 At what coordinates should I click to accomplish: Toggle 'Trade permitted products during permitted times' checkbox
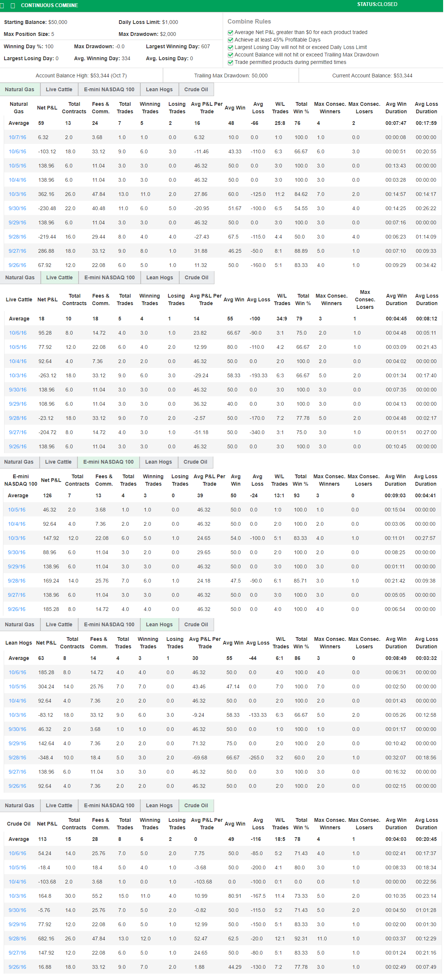click(x=231, y=62)
